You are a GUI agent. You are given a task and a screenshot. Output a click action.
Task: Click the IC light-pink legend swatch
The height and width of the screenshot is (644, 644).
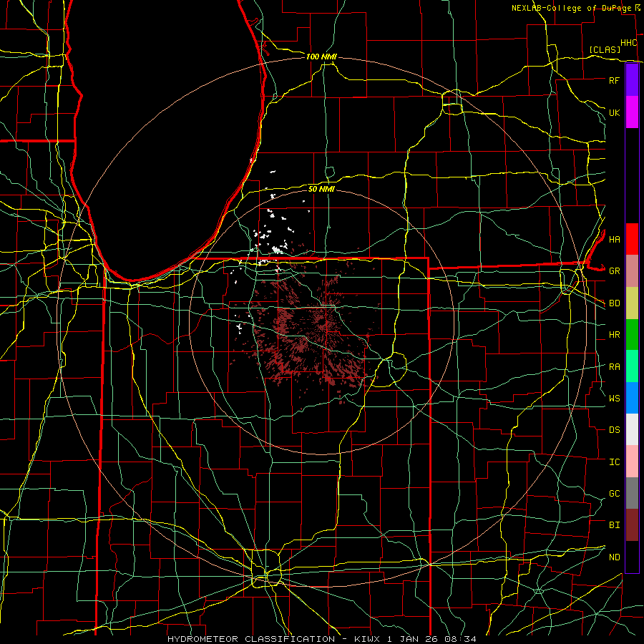coord(632,462)
